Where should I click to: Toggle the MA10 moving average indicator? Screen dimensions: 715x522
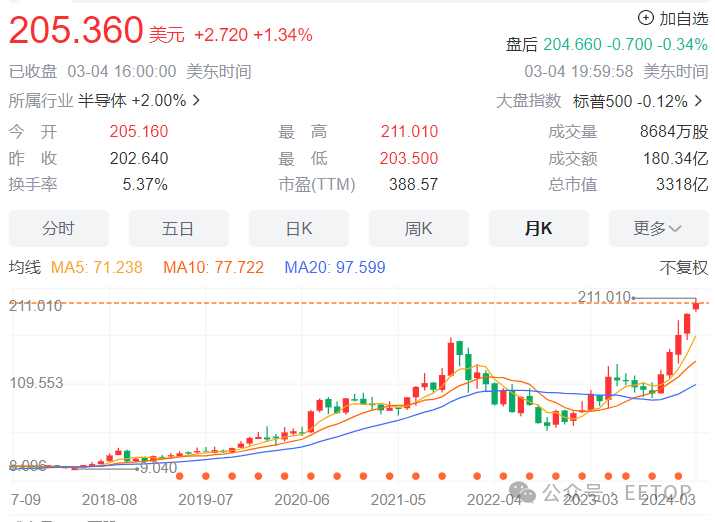(x=213, y=267)
